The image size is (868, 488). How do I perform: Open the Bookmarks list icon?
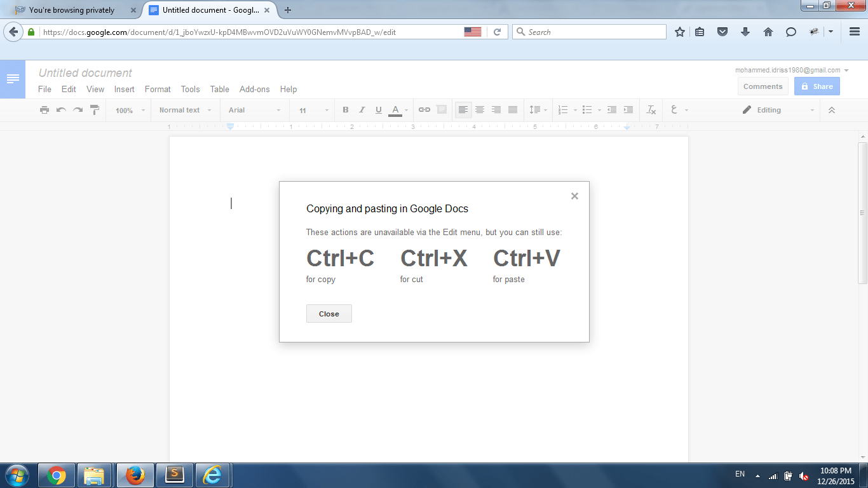pos(700,32)
